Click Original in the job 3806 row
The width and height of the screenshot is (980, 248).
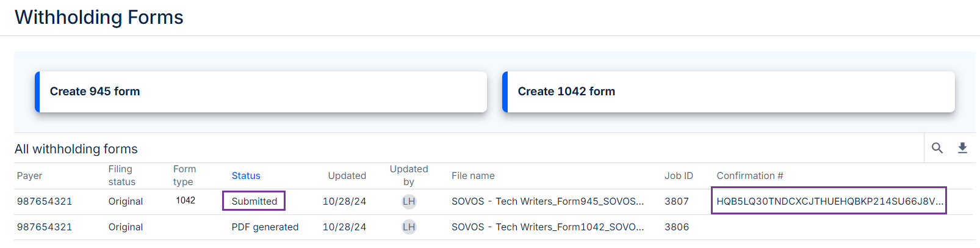[126, 227]
